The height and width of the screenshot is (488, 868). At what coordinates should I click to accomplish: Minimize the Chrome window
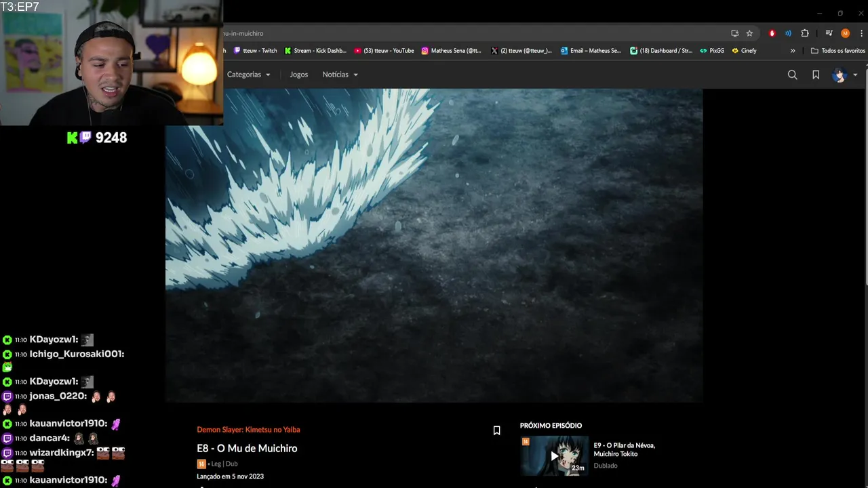(819, 13)
